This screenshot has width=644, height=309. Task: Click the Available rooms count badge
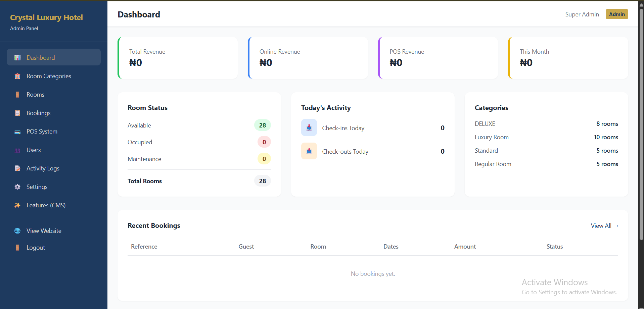point(263,125)
